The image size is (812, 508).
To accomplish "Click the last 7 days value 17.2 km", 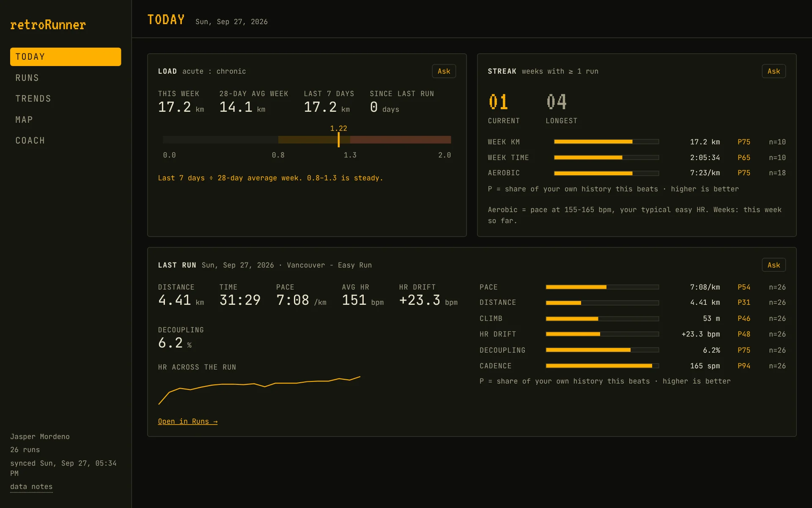I will pyautogui.click(x=327, y=107).
